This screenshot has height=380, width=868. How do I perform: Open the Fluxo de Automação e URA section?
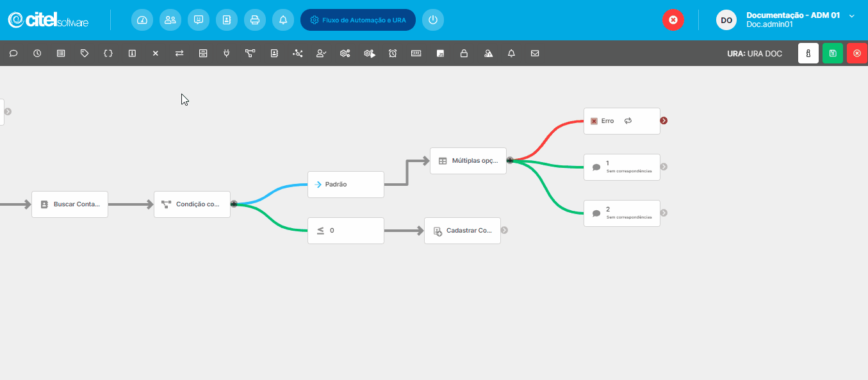click(x=358, y=20)
